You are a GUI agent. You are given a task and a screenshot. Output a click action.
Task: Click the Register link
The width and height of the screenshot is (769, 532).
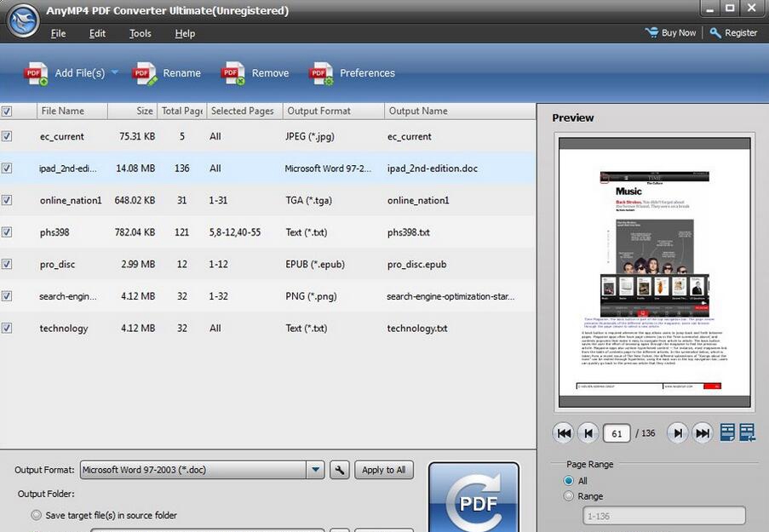[733, 33]
